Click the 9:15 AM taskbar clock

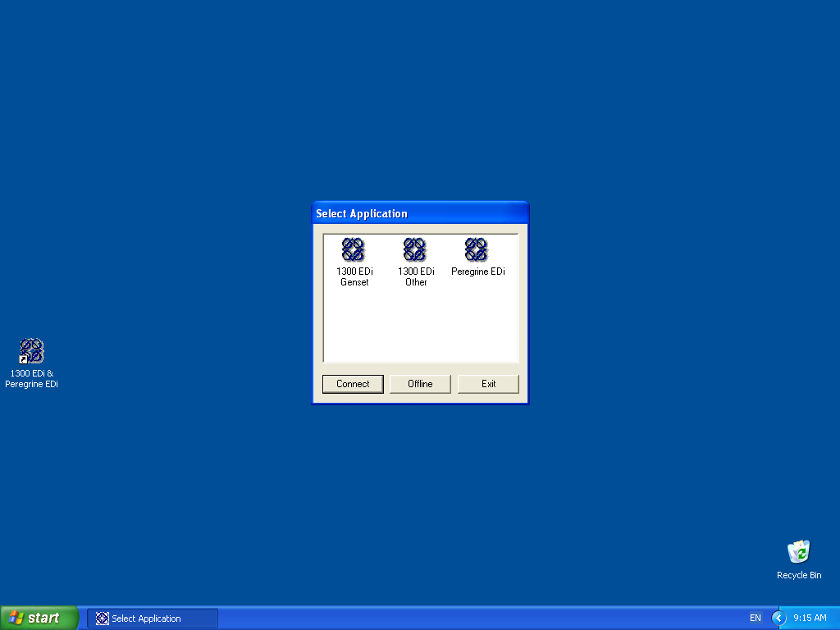pyautogui.click(x=810, y=619)
